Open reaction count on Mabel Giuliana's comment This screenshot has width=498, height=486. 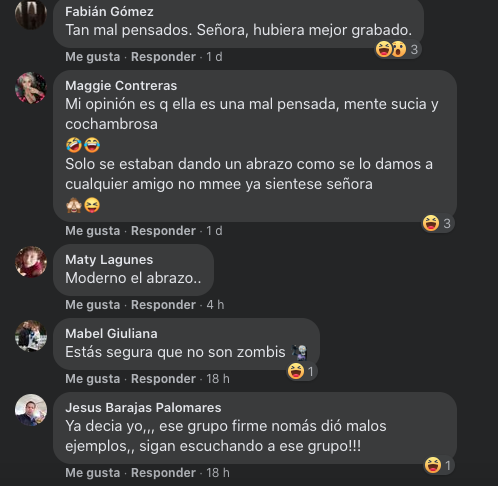(301, 371)
